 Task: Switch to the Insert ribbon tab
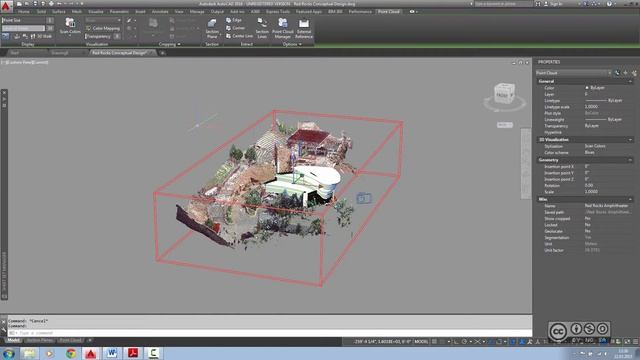tap(140, 12)
